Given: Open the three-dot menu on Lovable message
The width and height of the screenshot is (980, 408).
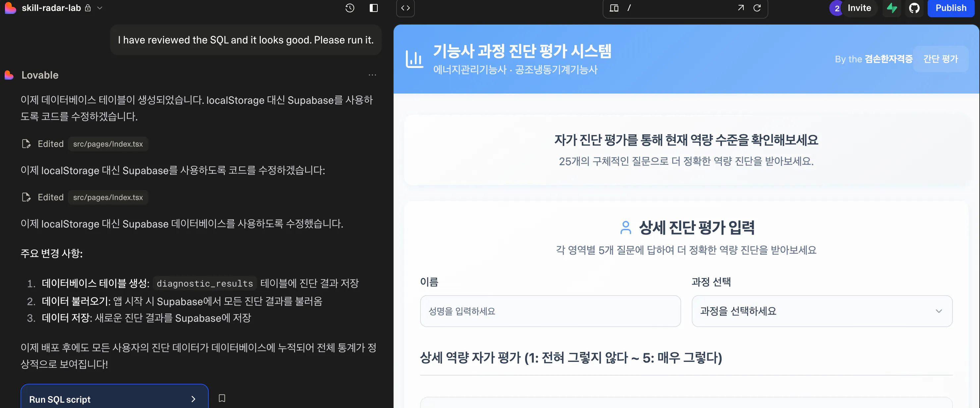Looking at the screenshot, I should 372,75.
